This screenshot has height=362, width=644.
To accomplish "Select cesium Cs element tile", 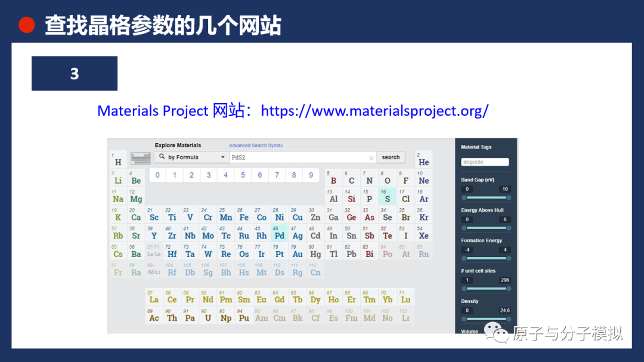I will [x=118, y=252].
